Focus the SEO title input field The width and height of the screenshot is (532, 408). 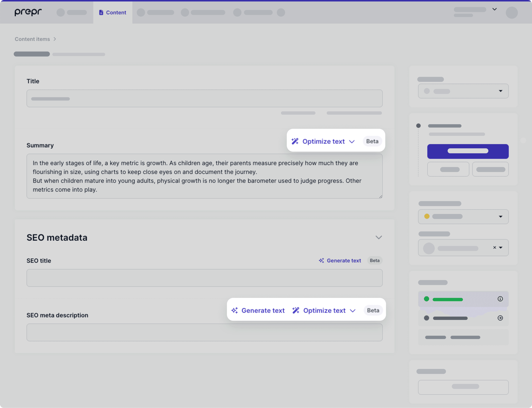click(204, 278)
